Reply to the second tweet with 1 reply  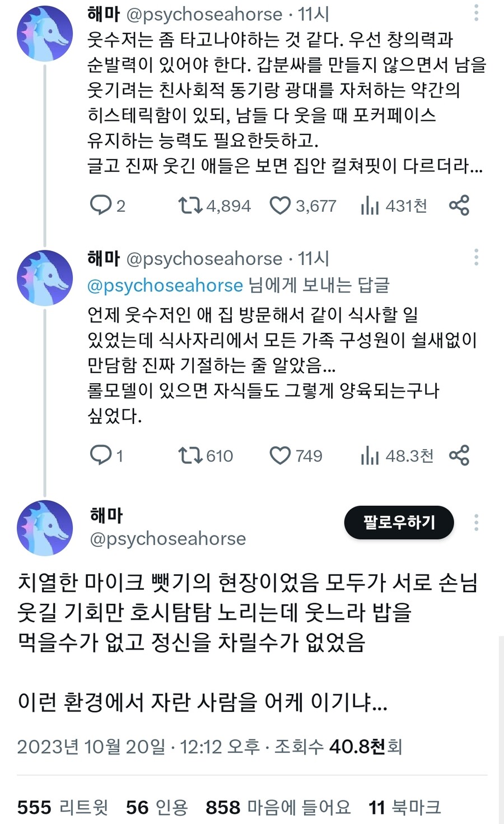tap(101, 455)
